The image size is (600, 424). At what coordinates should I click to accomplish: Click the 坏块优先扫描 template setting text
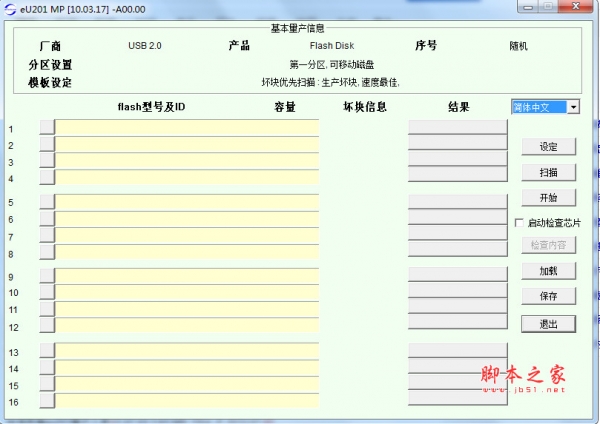tap(331, 82)
